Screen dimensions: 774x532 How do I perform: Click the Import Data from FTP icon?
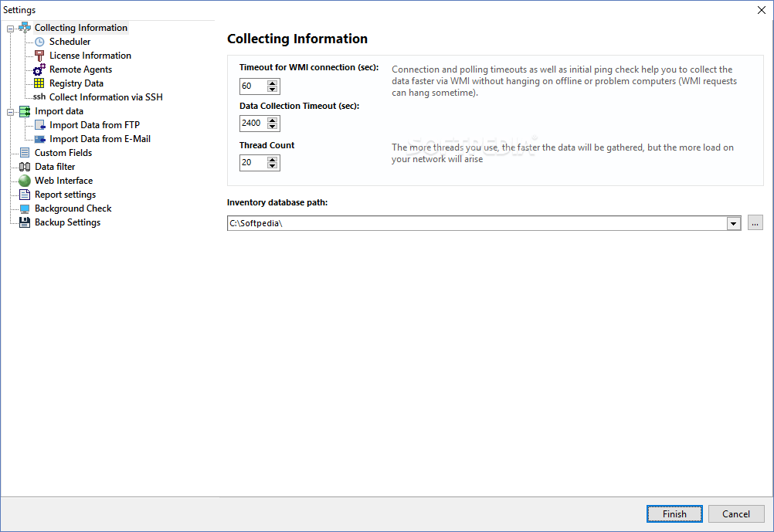coord(40,125)
